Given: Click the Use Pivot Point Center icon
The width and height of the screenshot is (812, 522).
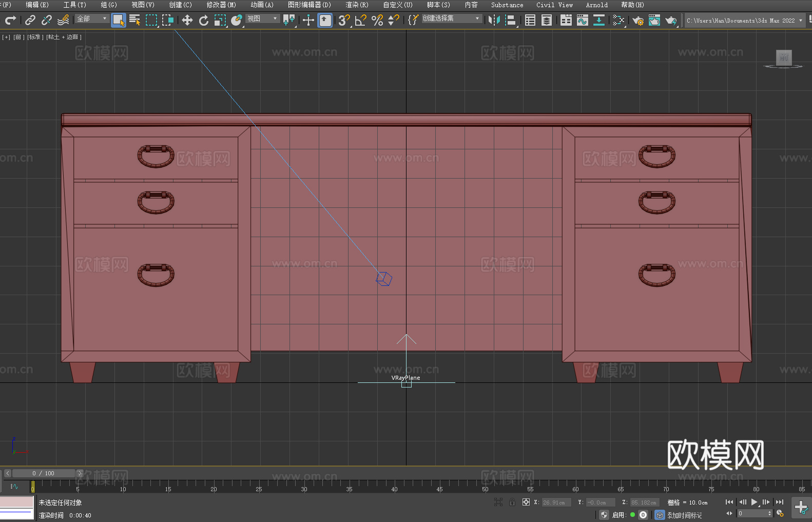Looking at the screenshot, I should [x=289, y=20].
